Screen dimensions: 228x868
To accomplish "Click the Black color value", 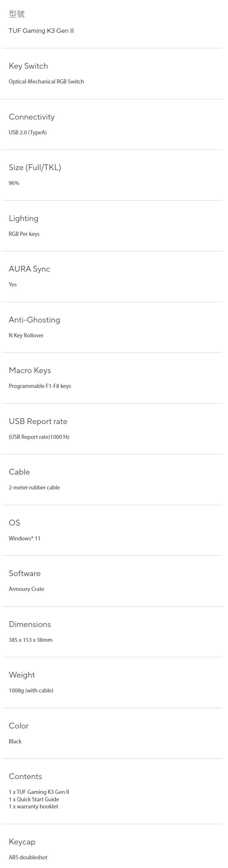I will pos(15,741).
